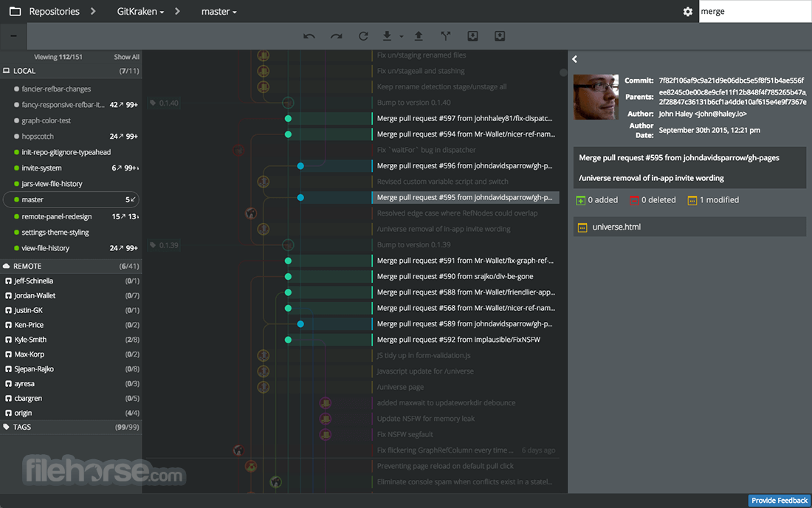Click the Bump to version 0.1.40 commit
This screenshot has width=812, height=508.
point(413,103)
